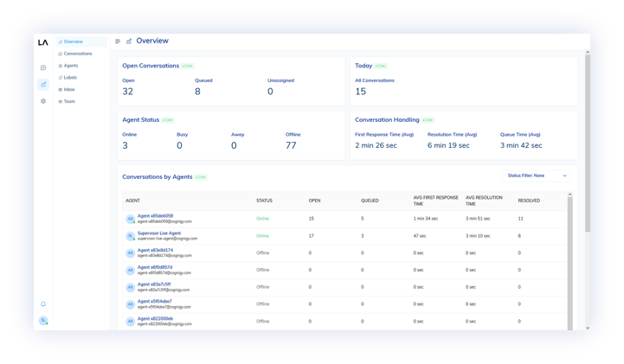Collapse the sidebar with the hamburger icon
624x364 pixels.
click(118, 41)
